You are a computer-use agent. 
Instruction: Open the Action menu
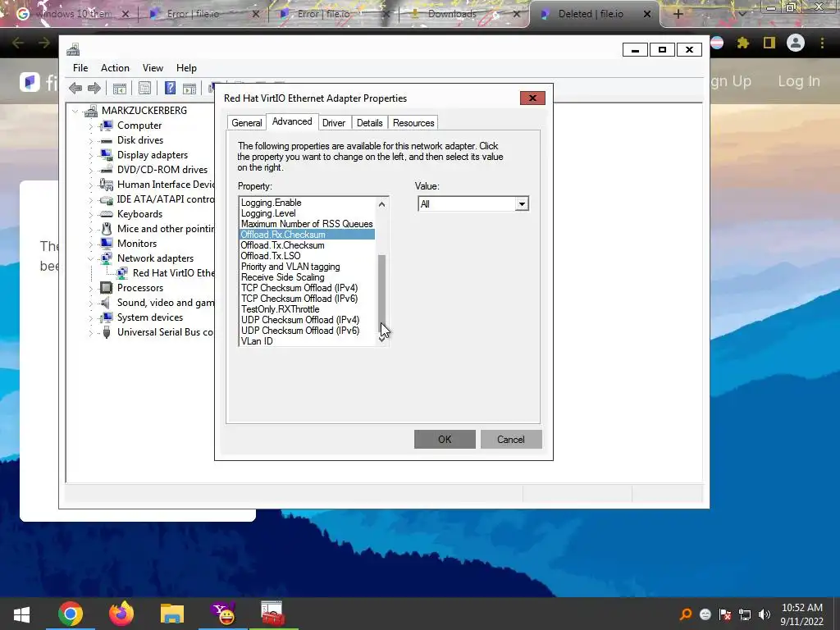(115, 68)
